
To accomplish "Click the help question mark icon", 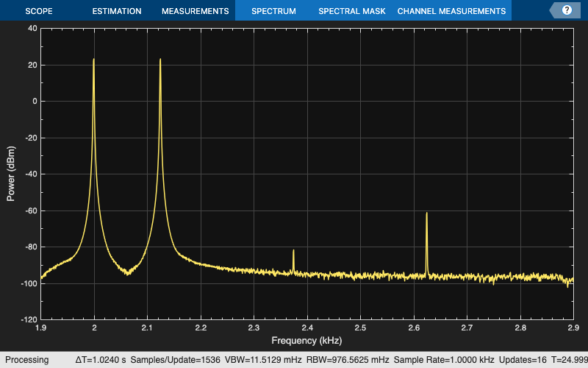I will coord(567,10).
